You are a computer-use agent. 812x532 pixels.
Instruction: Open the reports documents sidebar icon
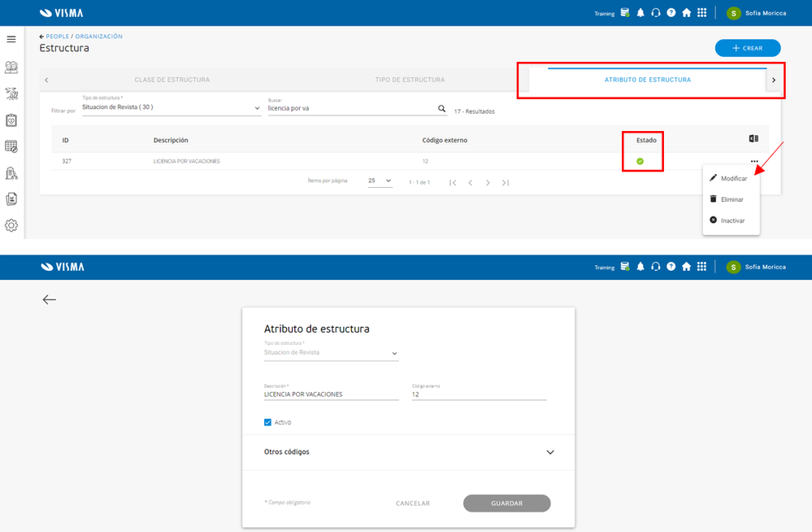[x=11, y=199]
